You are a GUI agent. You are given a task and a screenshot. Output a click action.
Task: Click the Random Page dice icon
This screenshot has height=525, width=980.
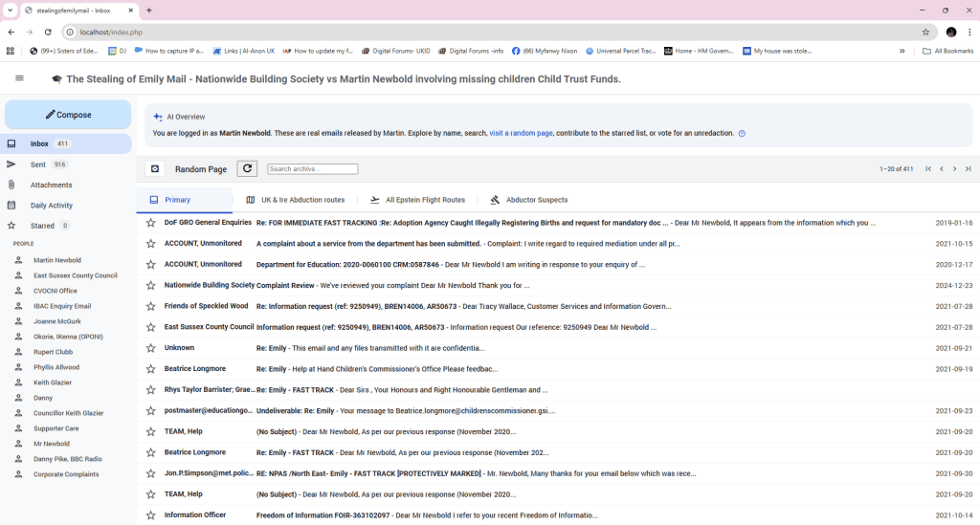155,169
